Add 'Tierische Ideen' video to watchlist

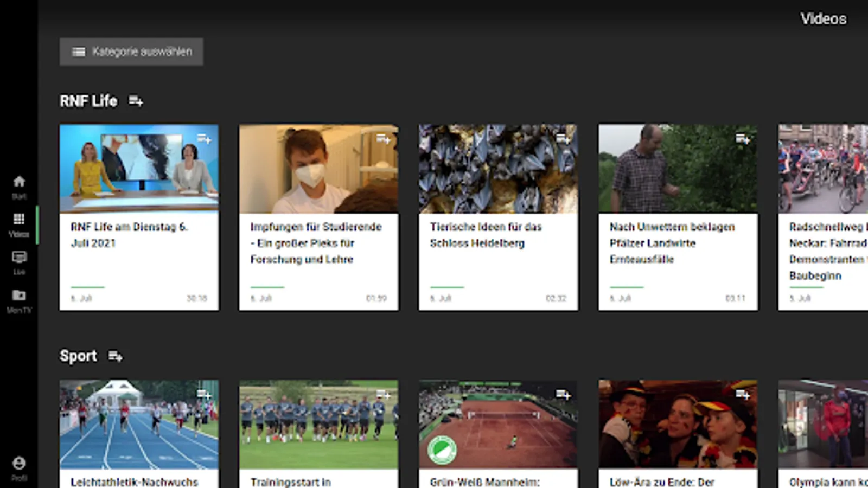click(x=563, y=139)
